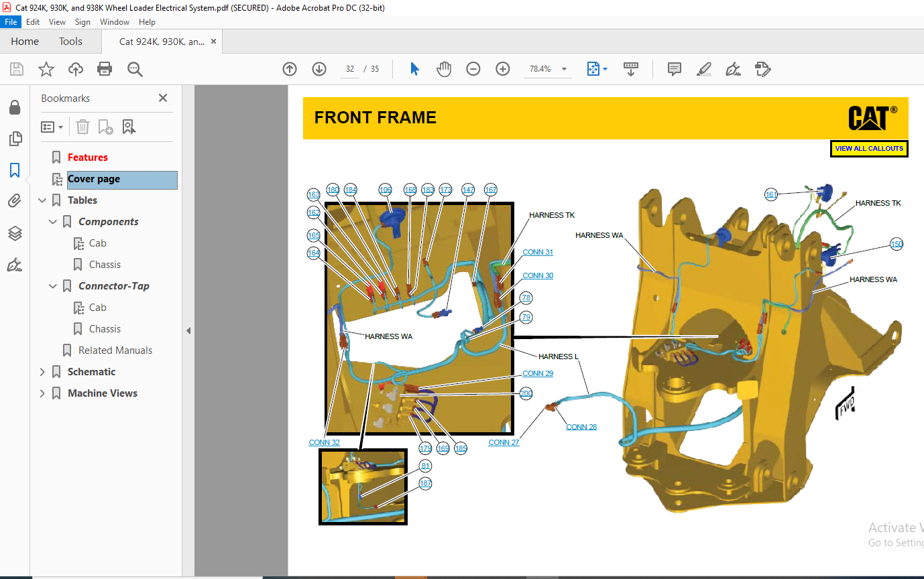Activate the Hand pan tool
The width and height of the screenshot is (924, 579).
[x=444, y=69]
